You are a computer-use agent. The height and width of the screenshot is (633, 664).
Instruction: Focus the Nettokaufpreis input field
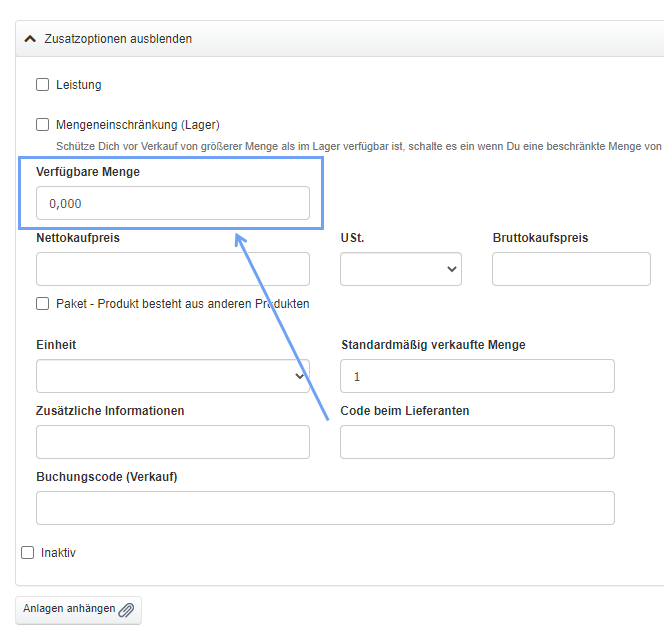pyautogui.click(x=172, y=269)
